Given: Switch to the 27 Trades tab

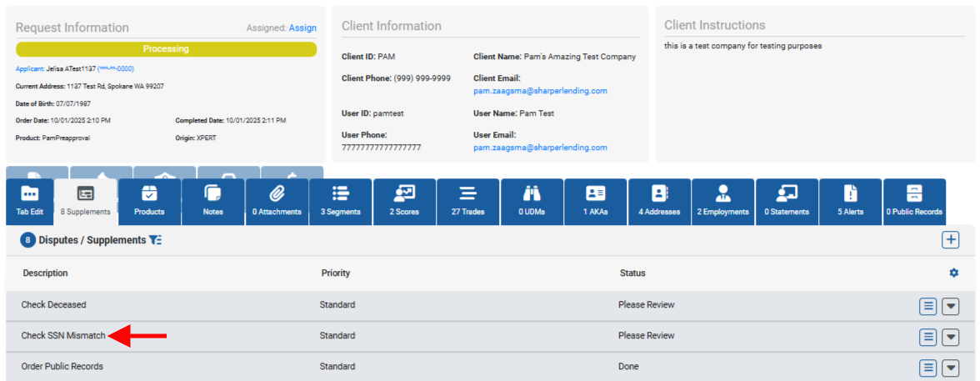Looking at the screenshot, I should (x=468, y=202).
